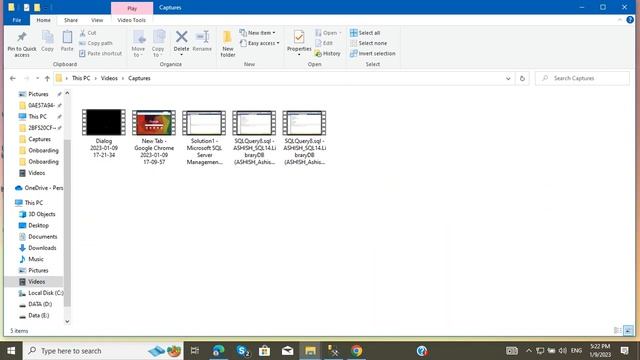The width and height of the screenshot is (640, 360).
Task: Go up one folder level arrow
Action: click(x=47, y=78)
